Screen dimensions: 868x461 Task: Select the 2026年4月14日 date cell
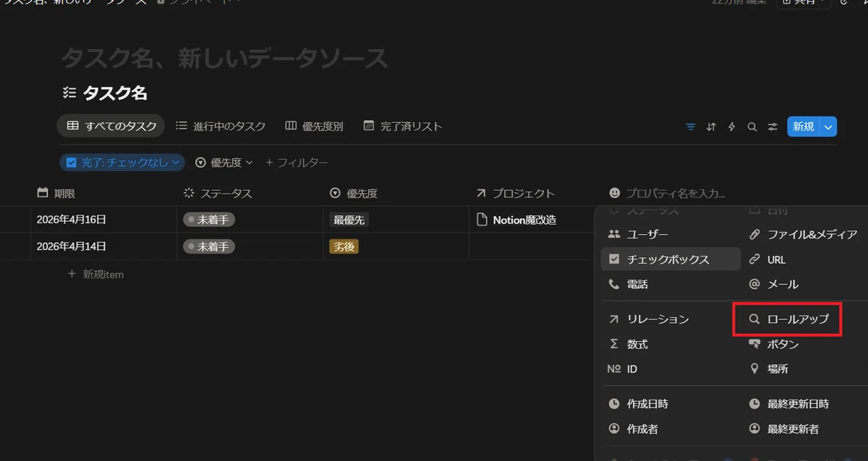tap(103, 246)
